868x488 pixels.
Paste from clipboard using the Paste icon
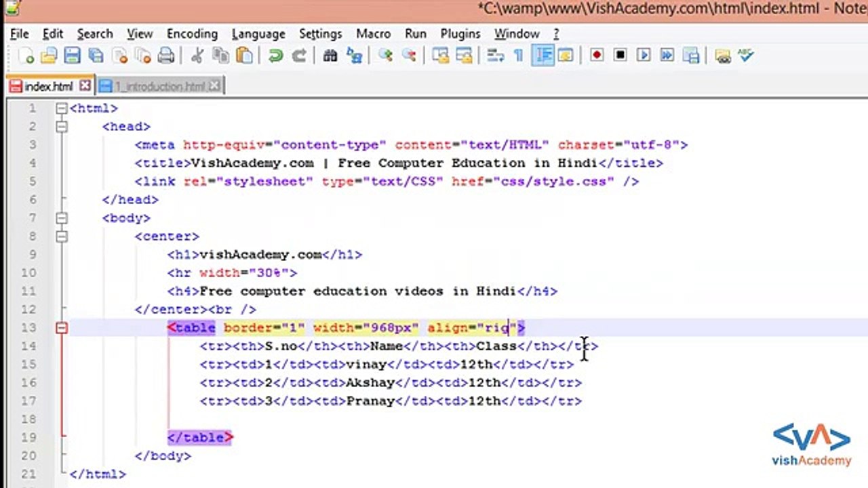pos(244,56)
